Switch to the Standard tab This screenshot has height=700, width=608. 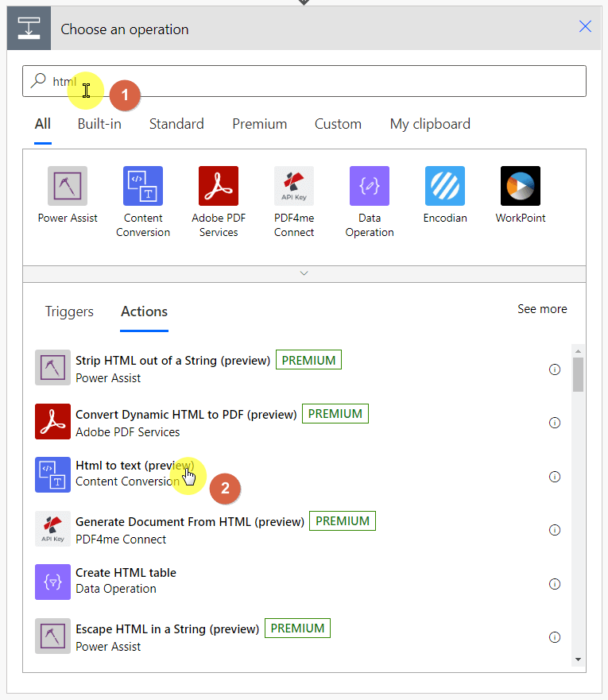(176, 124)
